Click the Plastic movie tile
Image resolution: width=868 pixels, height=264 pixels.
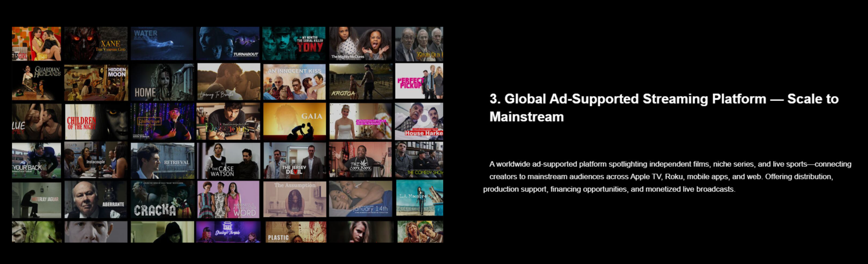point(295,232)
